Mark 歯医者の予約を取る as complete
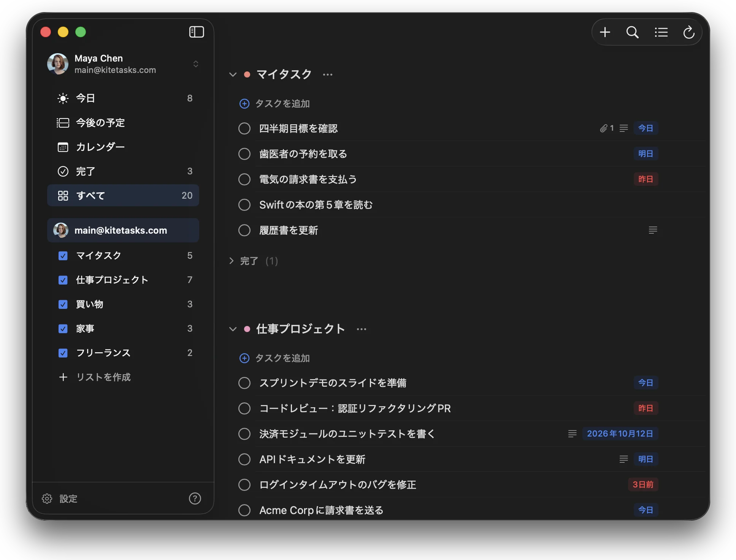This screenshot has height=560, width=736. click(244, 154)
